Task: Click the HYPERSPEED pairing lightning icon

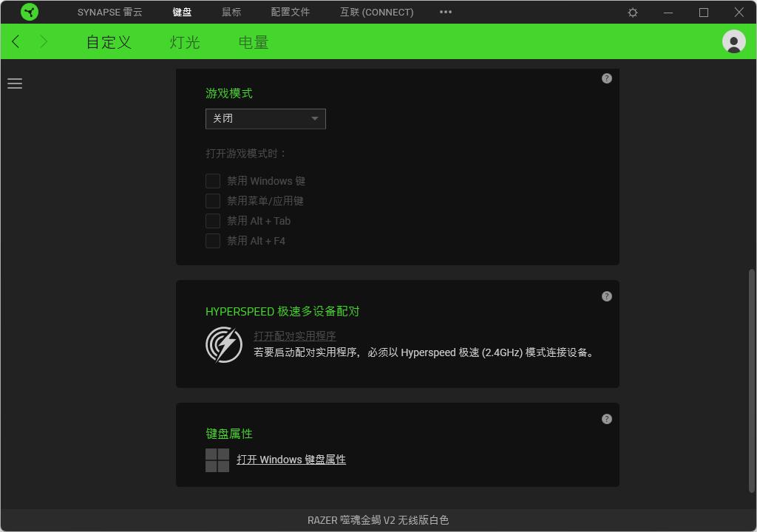Action: 223,344
